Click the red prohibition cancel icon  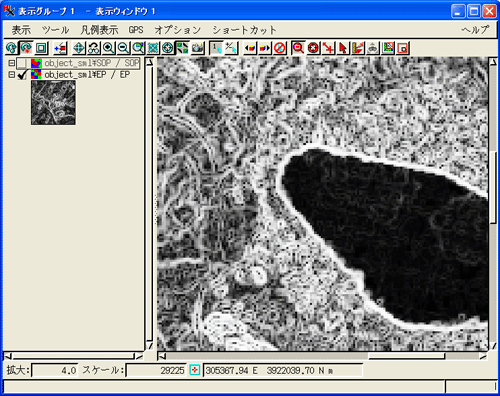pyautogui.click(x=280, y=48)
